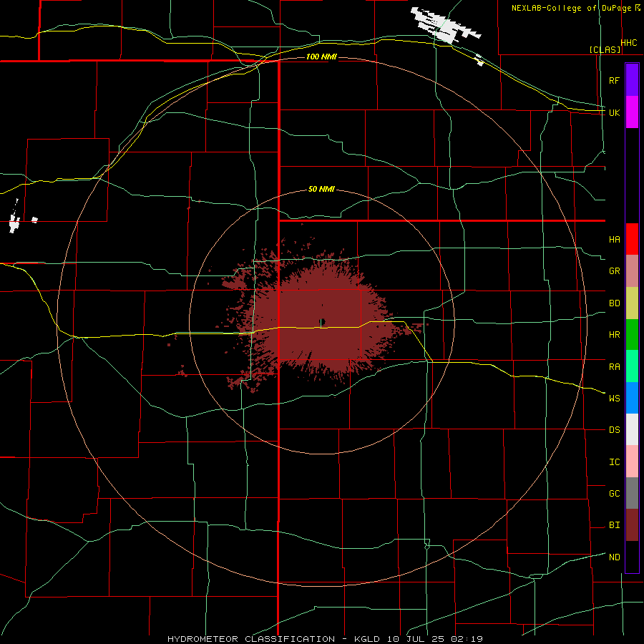Screen dimensions: 644x644
Task: Click the HA legend label
Action: tap(615, 240)
